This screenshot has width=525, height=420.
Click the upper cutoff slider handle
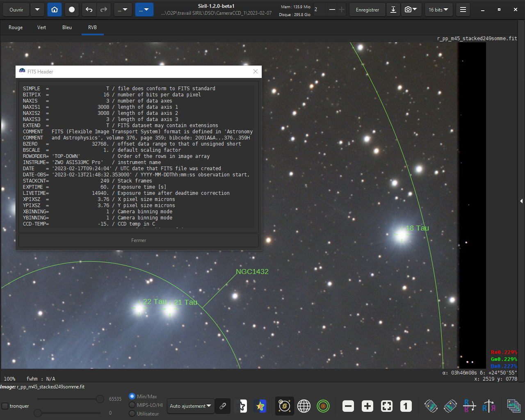[x=100, y=399]
